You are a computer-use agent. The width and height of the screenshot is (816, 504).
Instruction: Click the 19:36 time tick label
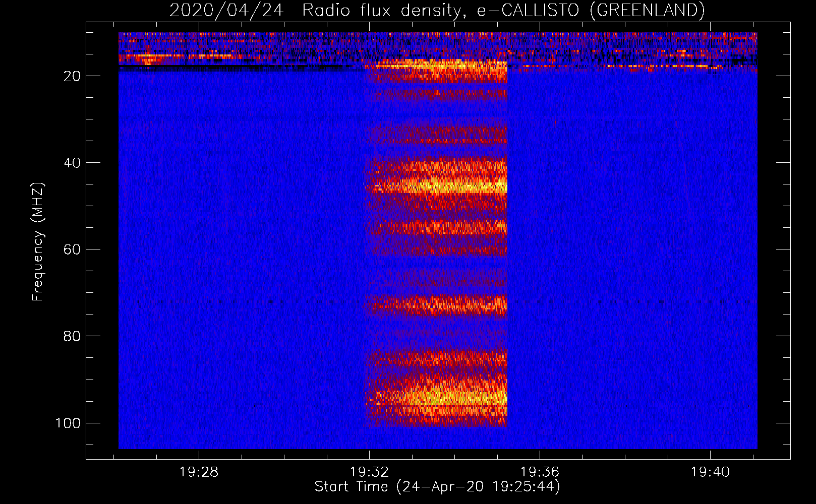coord(540,472)
